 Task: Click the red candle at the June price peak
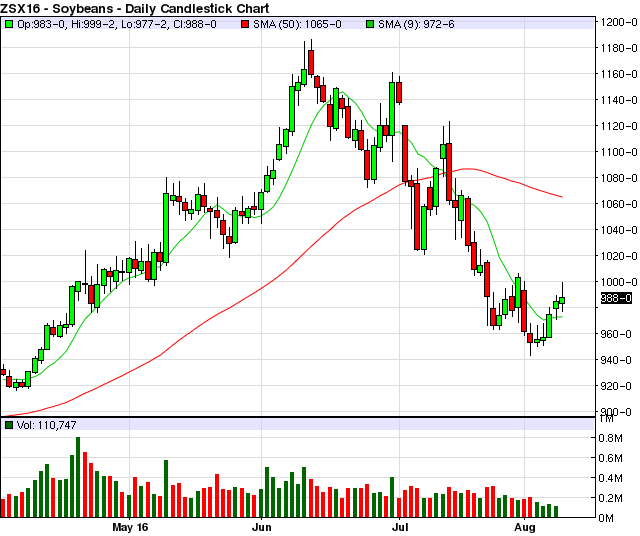coord(311,62)
